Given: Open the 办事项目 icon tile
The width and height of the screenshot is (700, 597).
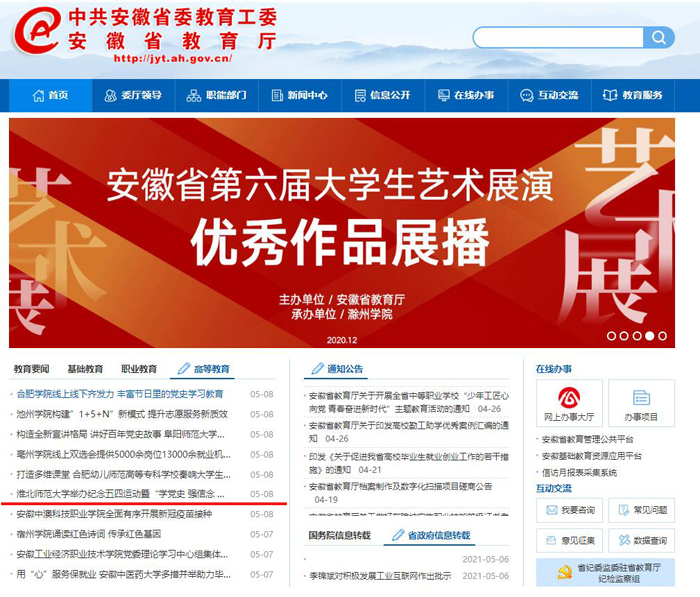Looking at the screenshot, I should [641, 403].
